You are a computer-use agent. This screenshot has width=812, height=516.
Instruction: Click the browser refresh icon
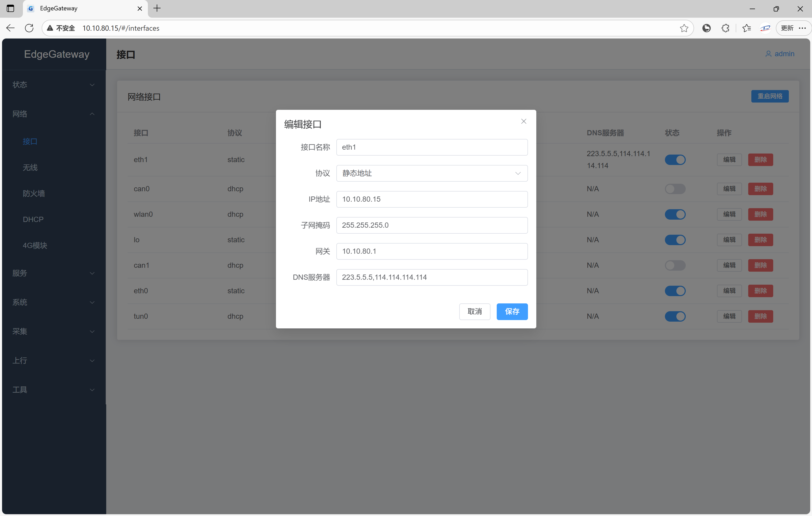[x=29, y=28]
